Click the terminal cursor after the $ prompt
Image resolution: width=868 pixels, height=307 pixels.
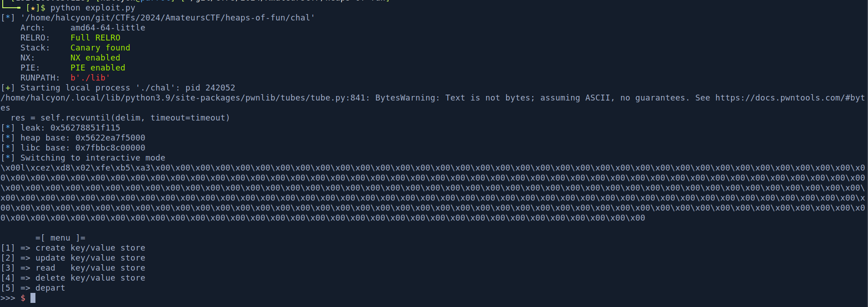click(33, 298)
